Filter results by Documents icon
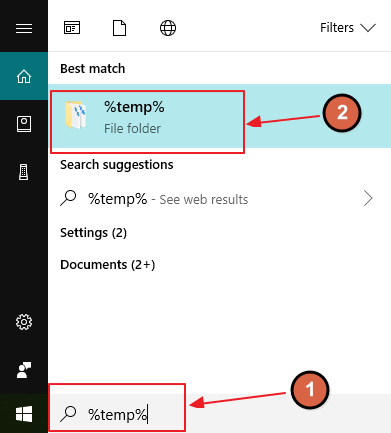 [x=119, y=28]
